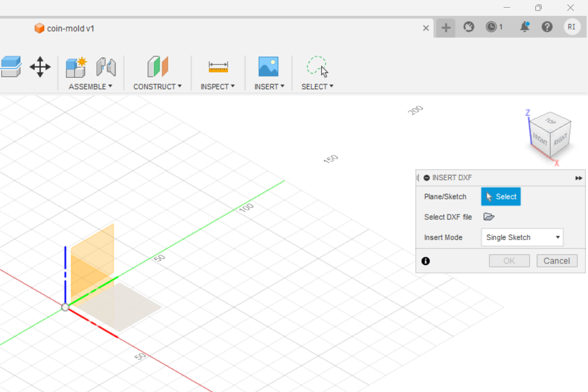Click the New Component icon
Screen dimensions: 588x392
click(76, 67)
